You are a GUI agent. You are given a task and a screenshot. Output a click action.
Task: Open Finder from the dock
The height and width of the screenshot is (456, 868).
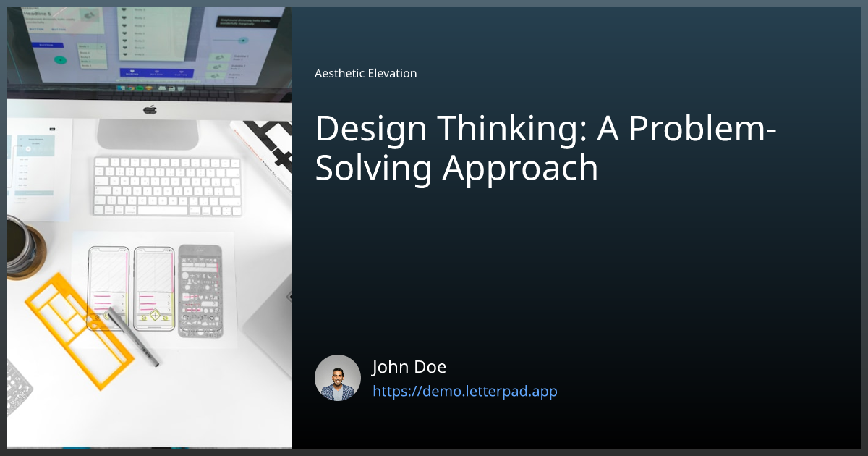pyautogui.click(x=121, y=88)
